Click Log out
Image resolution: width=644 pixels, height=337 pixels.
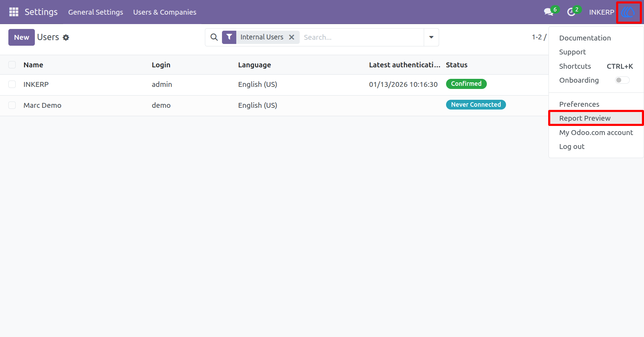tap(572, 147)
